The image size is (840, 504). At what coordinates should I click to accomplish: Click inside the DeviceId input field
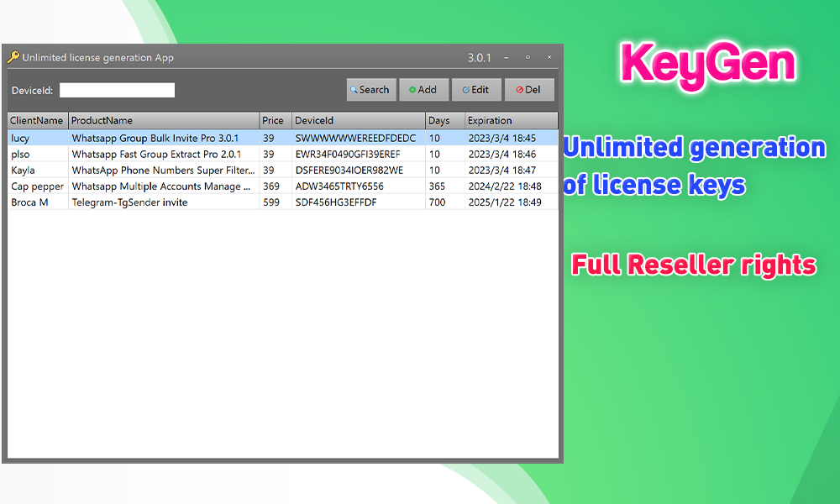click(x=118, y=89)
